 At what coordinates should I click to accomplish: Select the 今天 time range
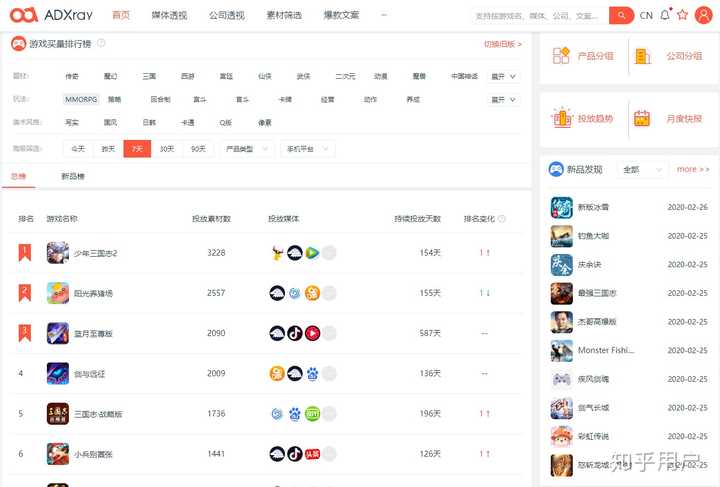78,149
